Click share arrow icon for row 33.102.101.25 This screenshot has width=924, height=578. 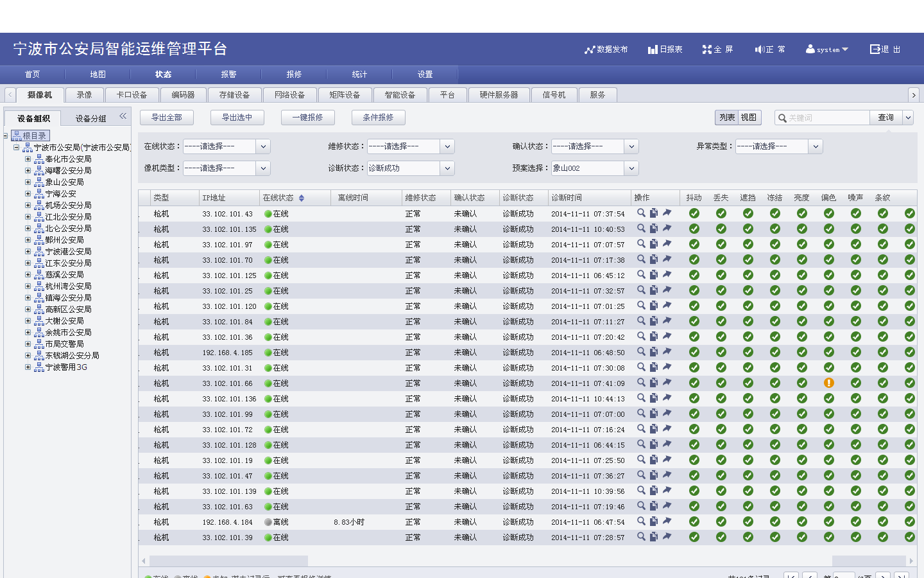click(667, 290)
